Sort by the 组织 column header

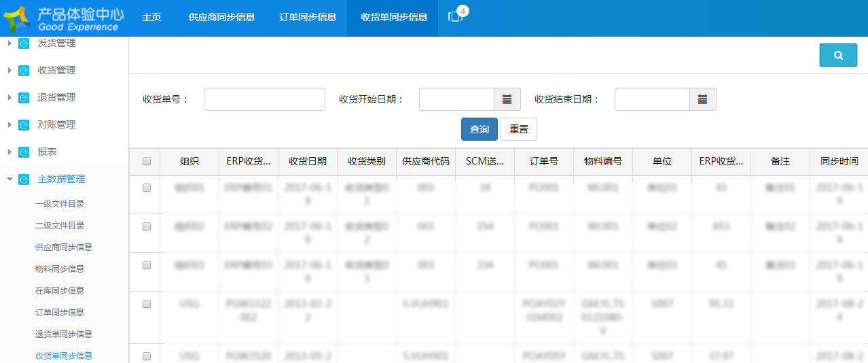tap(189, 162)
